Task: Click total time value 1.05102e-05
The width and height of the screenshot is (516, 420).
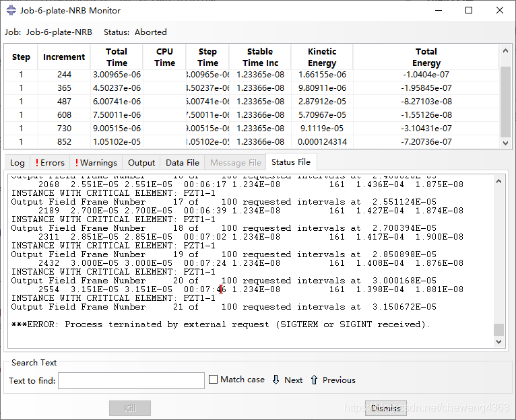Action: coord(117,142)
